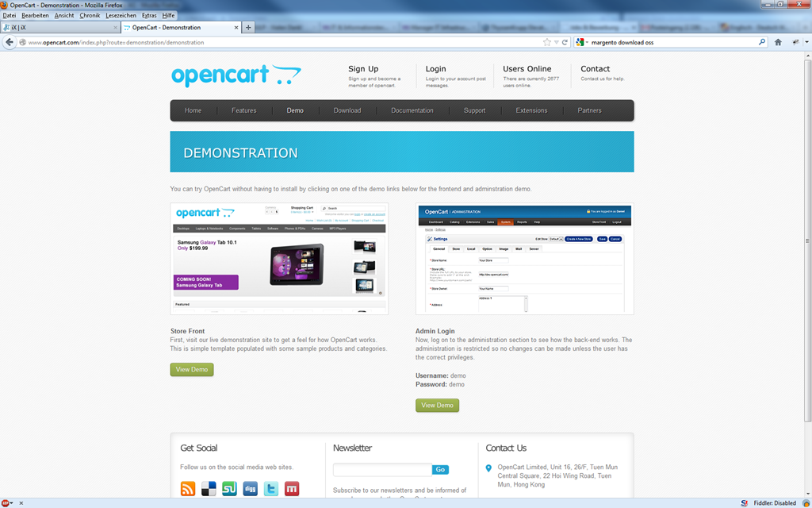Reload the page with the refresh icon
The image size is (812, 508).
pyautogui.click(x=565, y=43)
